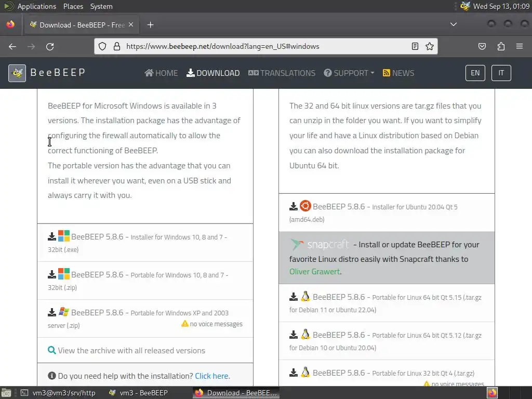Viewport: 532px width, 399px height.
Task: Click show desktop icon in bottom panel
Action: click(x=6, y=393)
